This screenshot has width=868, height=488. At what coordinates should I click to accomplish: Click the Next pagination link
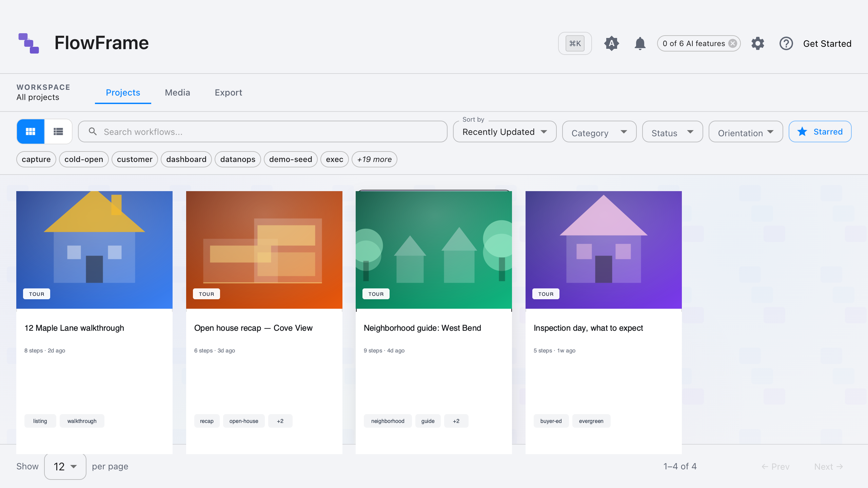click(x=829, y=467)
